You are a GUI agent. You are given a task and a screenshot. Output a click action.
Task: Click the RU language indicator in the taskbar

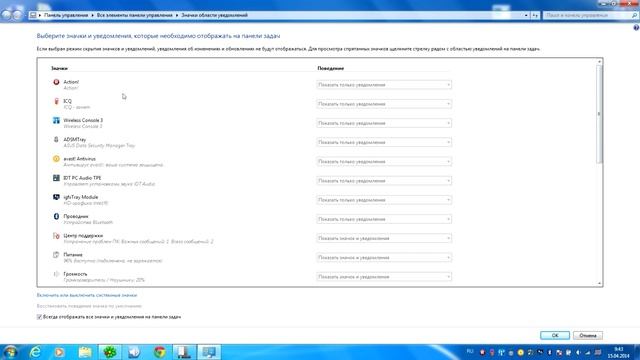tap(470, 351)
